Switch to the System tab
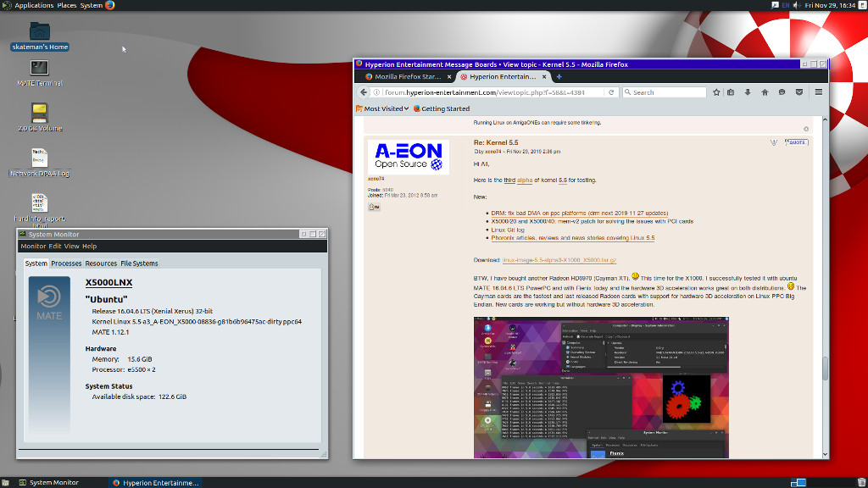Image resolution: width=868 pixels, height=488 pixels. click(36, 263)
